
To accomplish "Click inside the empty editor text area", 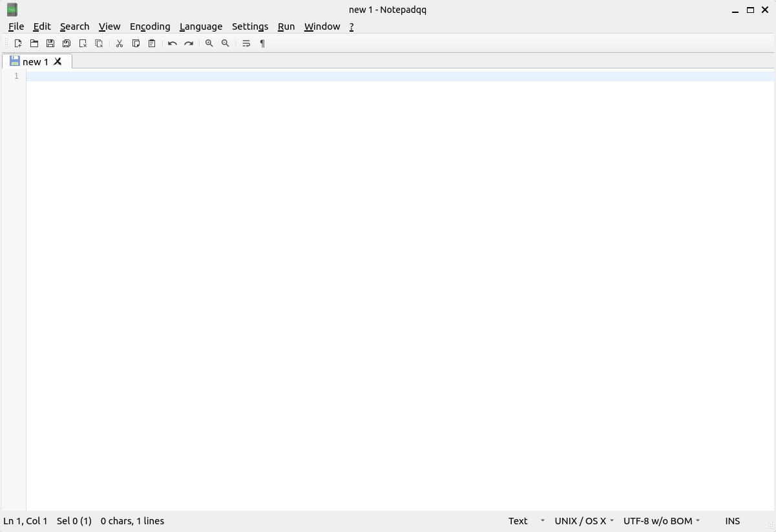I will [x=388, y=258].
